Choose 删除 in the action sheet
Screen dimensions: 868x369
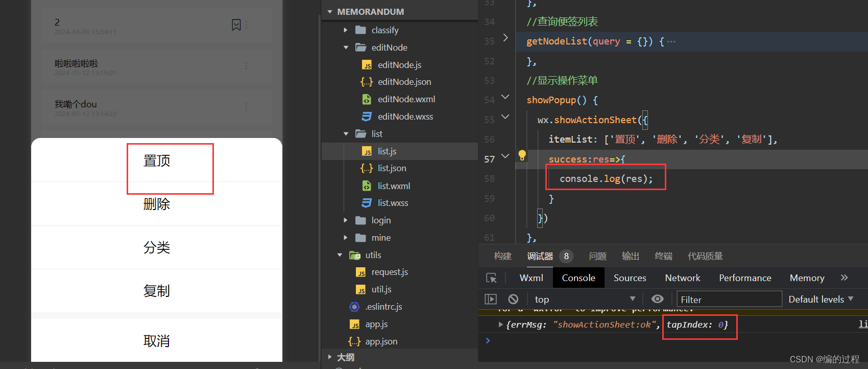click(x=157, y=204)
